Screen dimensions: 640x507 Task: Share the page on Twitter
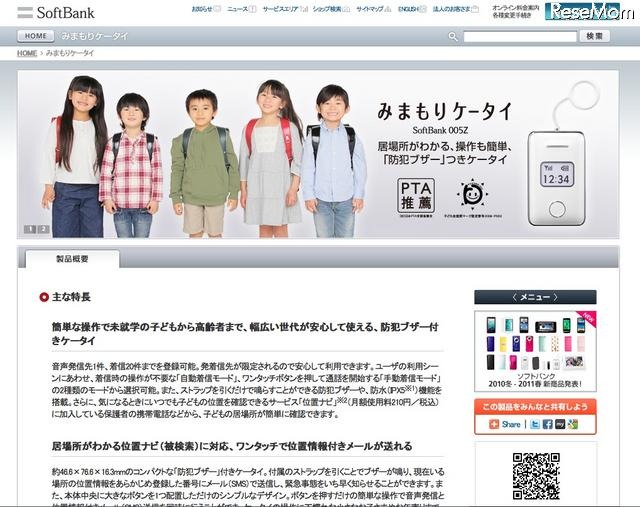[535, 424]
